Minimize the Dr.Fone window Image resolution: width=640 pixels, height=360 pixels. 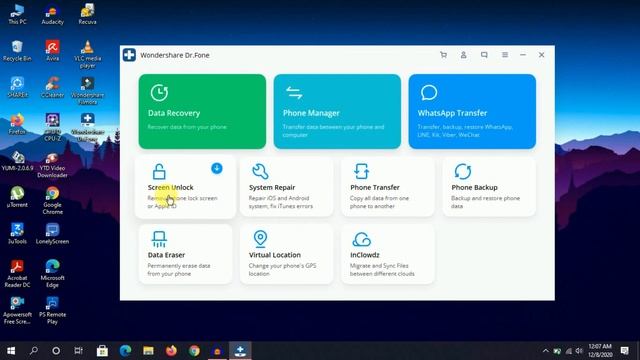pos(523,55)
